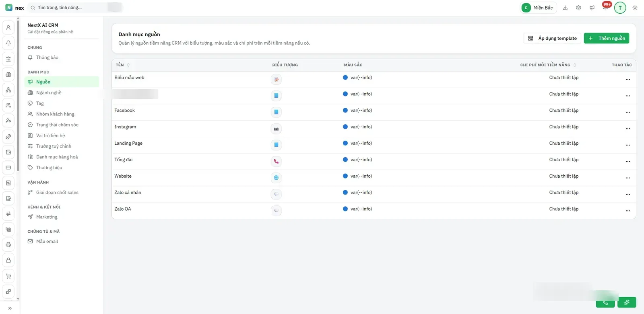Click the Thêm nguồn button
This screenshot has height=314, width=644.
(607, 38)
